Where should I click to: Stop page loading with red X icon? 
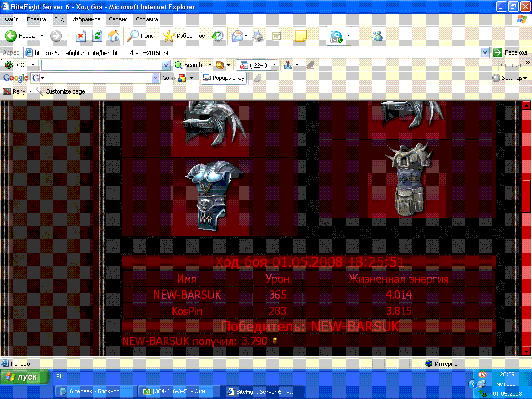[x=81, y=36]
